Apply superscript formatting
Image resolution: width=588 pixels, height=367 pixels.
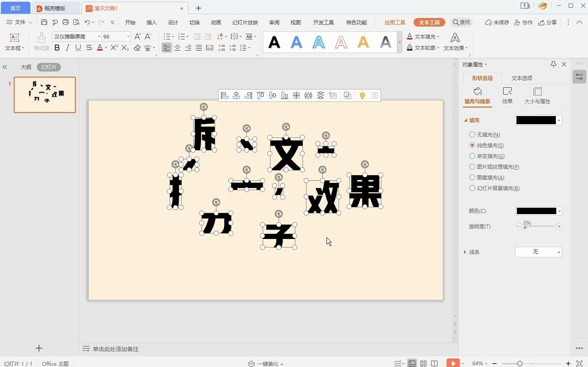click(x=114, y=48)
